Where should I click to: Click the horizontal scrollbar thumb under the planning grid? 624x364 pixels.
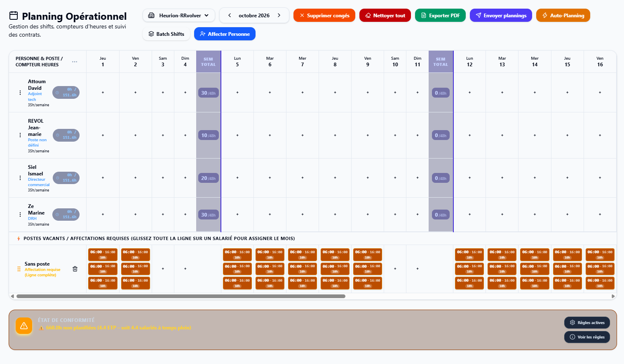point(181,296)
